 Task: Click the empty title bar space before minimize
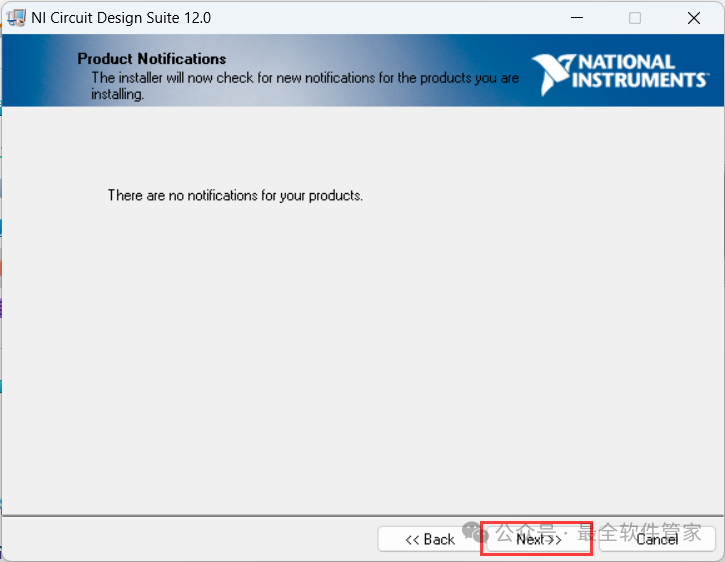tap(400, 18)
